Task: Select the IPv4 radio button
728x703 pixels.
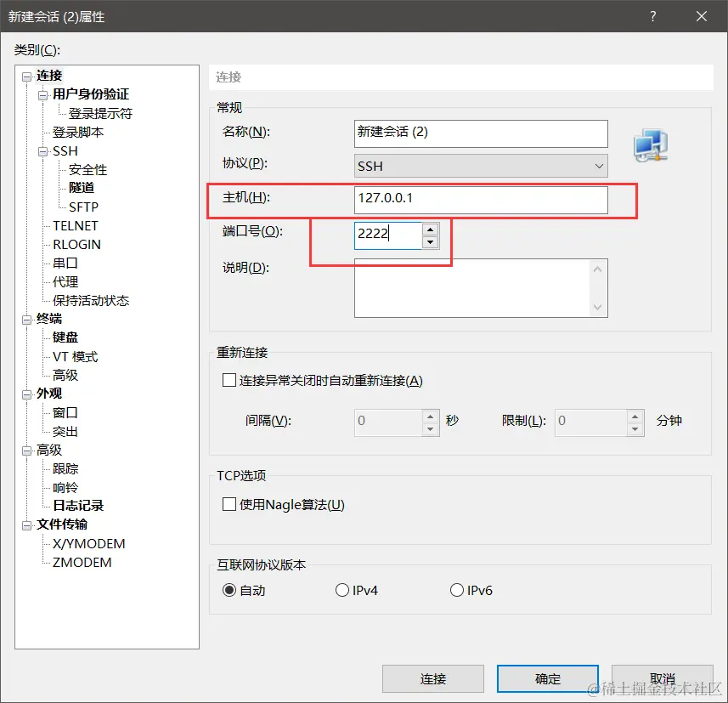Action: click(x=342, y=590)
